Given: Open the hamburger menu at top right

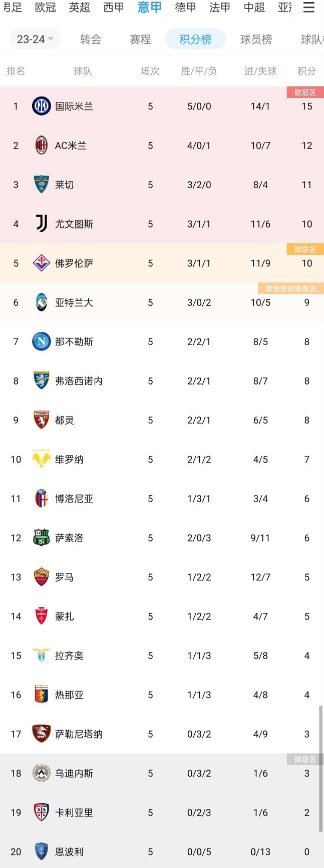Looking at the screenshot, I should tap(309, 7).
